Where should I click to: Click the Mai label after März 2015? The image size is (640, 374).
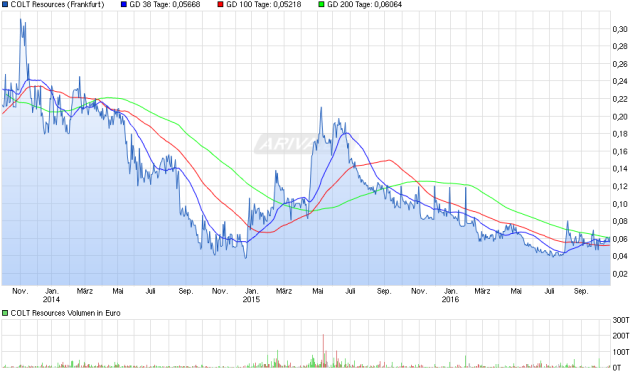318,291
